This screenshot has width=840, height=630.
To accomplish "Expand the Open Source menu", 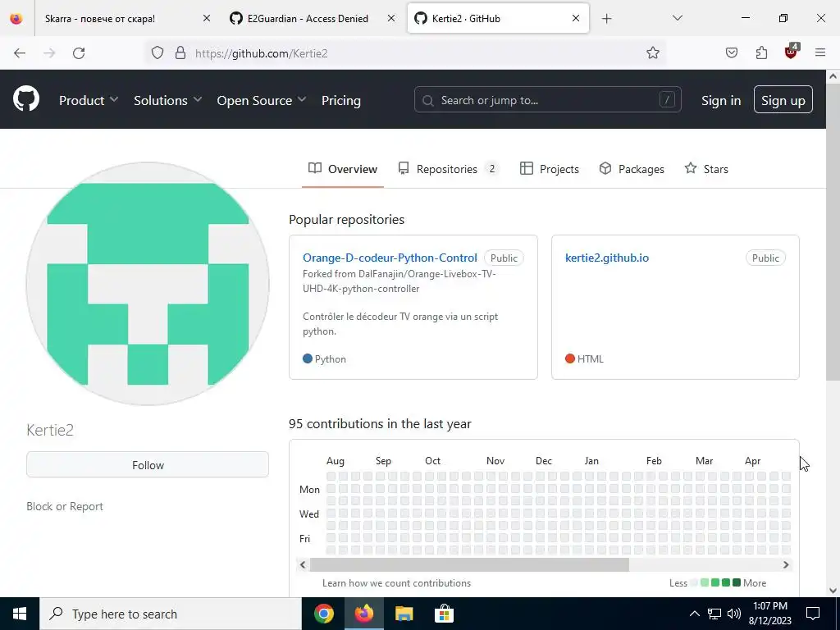I will point(262,100).
